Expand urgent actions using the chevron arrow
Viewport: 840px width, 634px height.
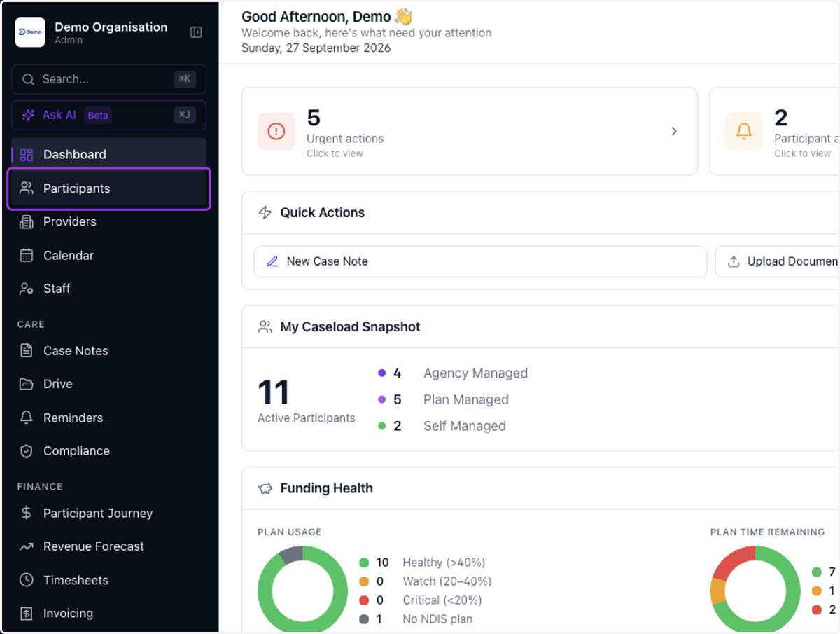(x=674, y=131)
